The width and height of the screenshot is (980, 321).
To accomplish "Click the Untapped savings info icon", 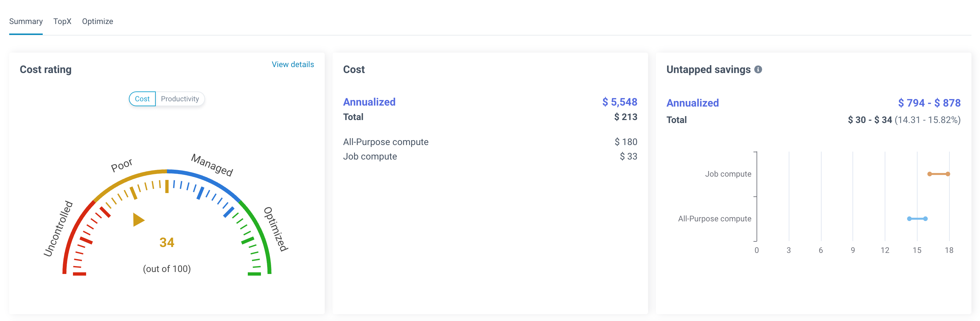I will coord(758,69).
